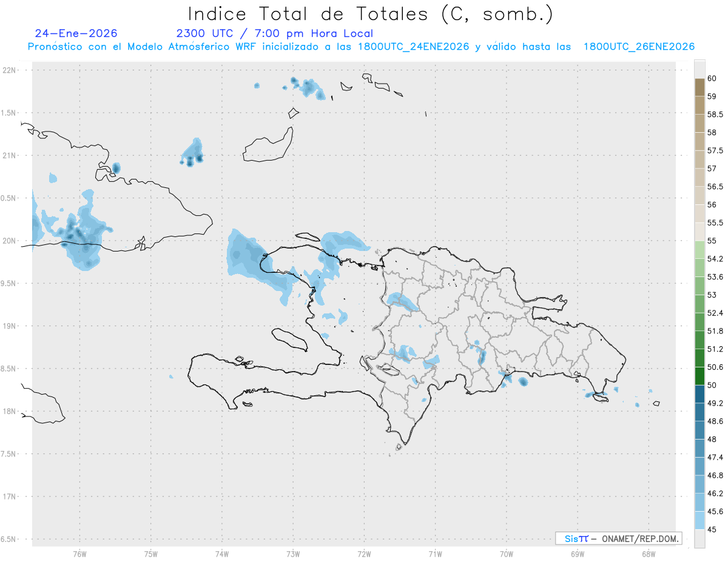728x562 pixels.
Task: Click the longitude axis label "68W"
Action: pyautogui.click(x=649, y=554)
